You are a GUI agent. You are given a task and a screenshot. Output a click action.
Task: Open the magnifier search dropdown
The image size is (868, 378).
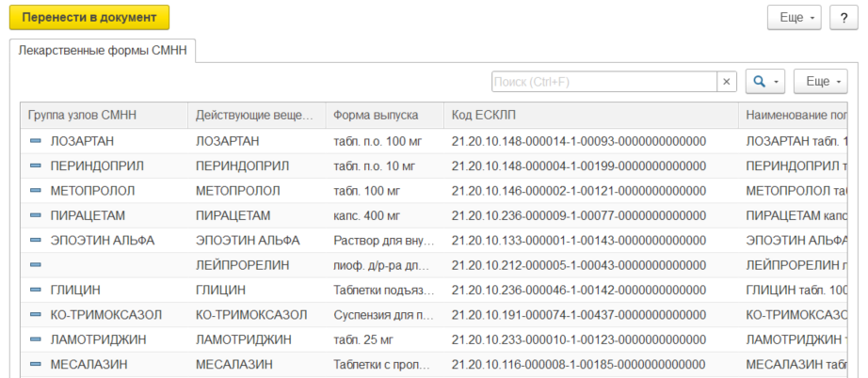pos(764,82)
